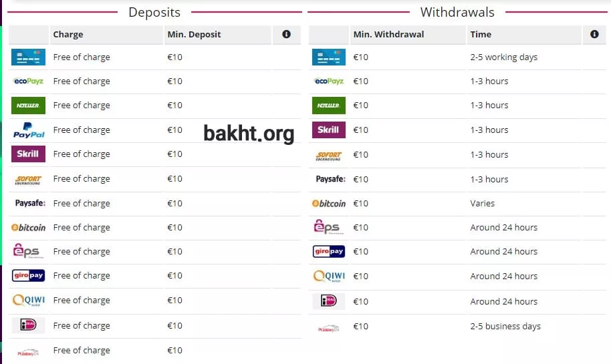This screenshot has width=611, height=364.
Task: Select the Przelewy24 icon in Withdrawals
Action: click(x=329, y=327)
